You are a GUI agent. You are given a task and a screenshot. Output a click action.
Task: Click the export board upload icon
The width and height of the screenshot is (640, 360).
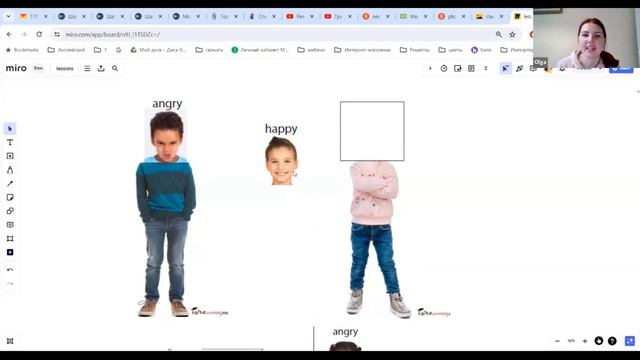tap(101, 68)
